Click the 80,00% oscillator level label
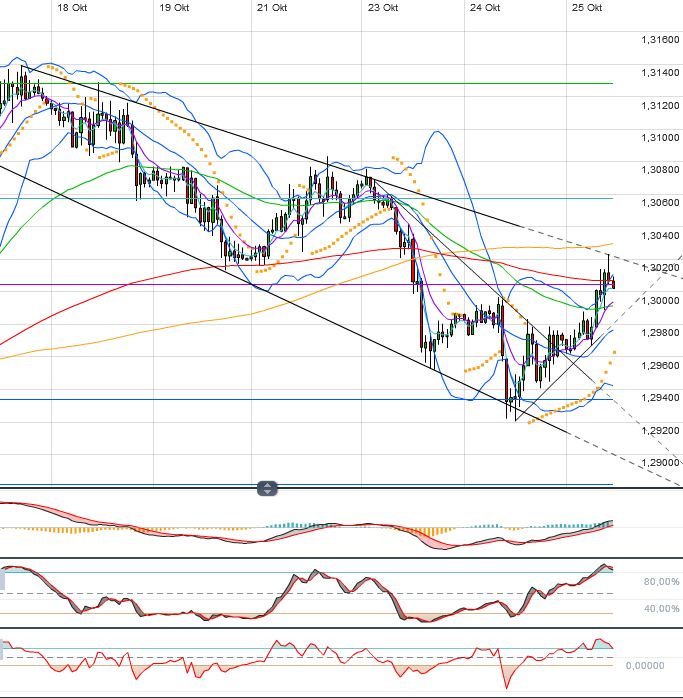Viewport: 683px width, 698px height. click(662, 582)
